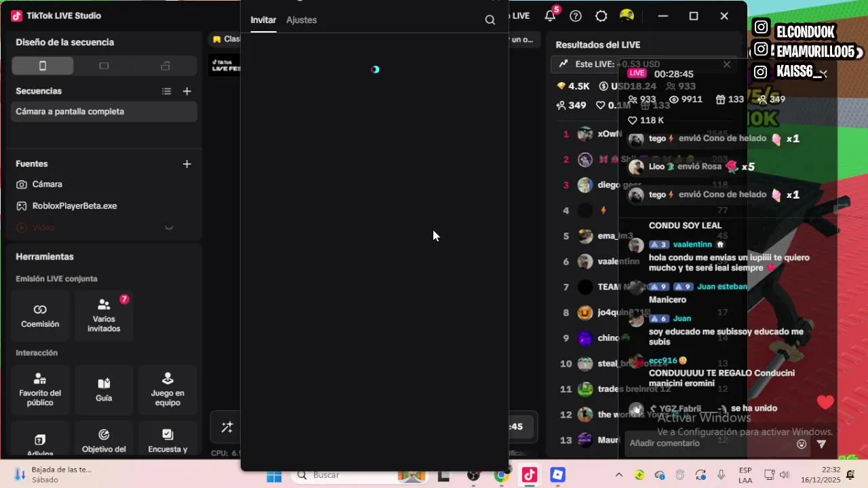The image size is (868, 488).
Task: Open the Guía tool
Action: pyautogui.click(x=104, y=390)
